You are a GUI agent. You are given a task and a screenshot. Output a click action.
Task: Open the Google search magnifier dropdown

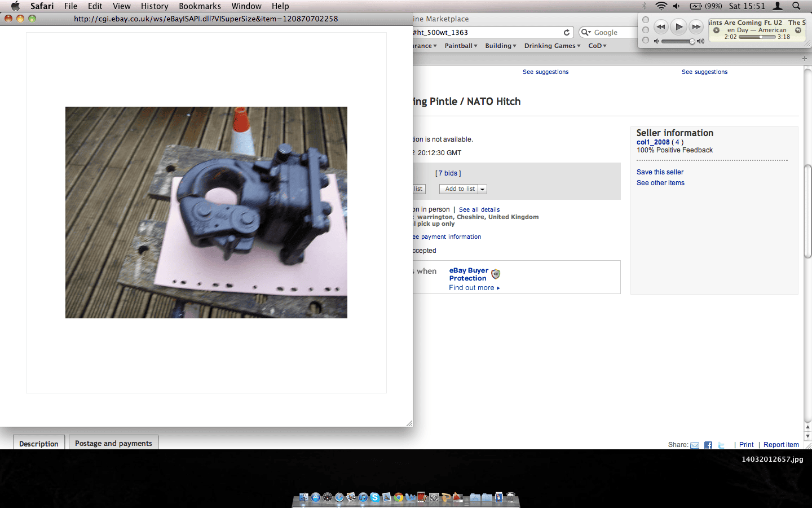(x=586, y=32)
